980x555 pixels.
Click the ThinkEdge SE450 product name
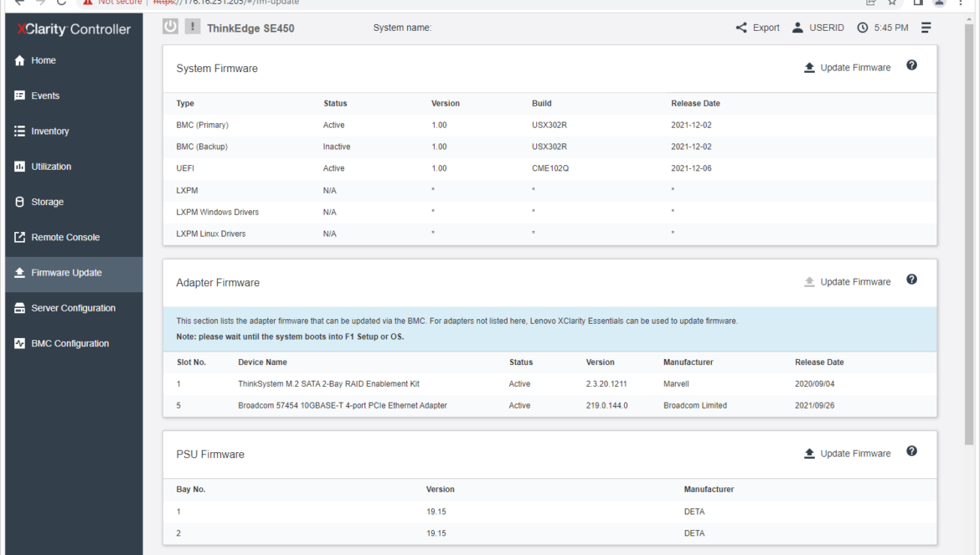click(250, 28)
